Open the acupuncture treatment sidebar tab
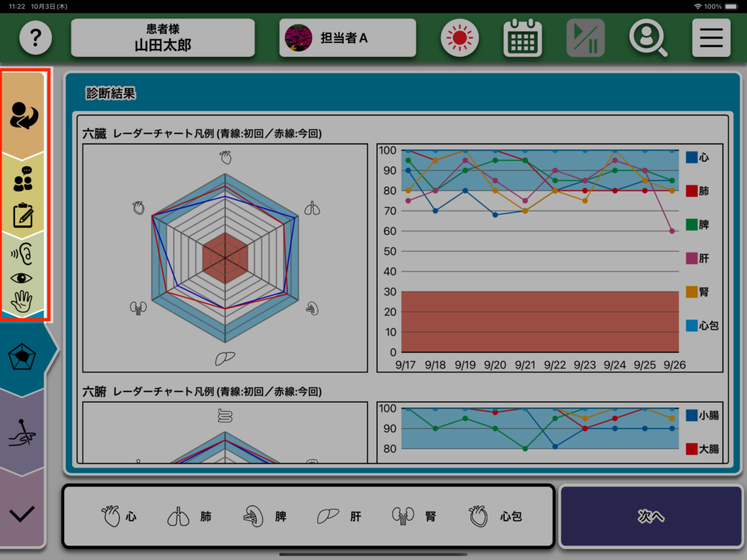This screenshot has width=747, height=560. coord(23,432)
